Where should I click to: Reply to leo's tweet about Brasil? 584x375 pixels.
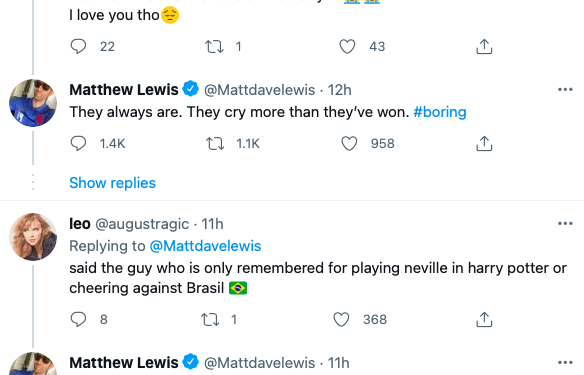[x=78, y=319]
